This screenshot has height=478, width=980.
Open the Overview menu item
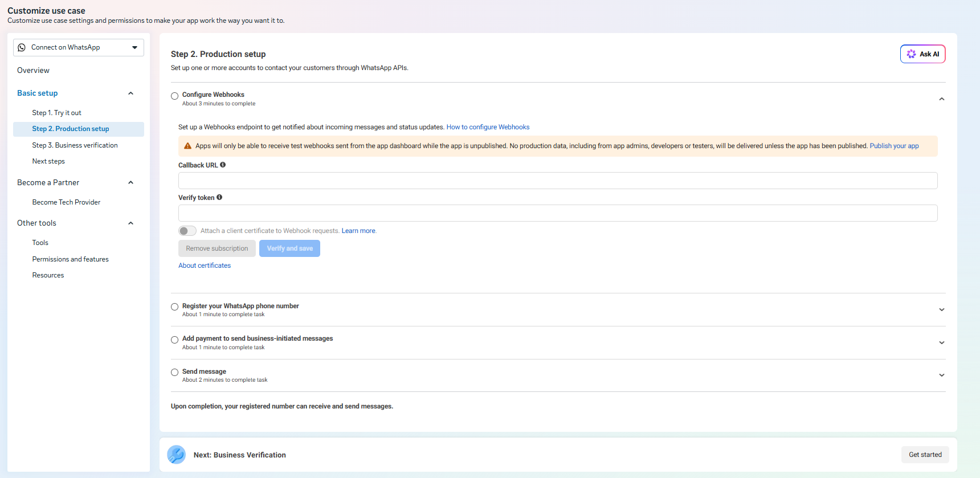coord(33,71)
